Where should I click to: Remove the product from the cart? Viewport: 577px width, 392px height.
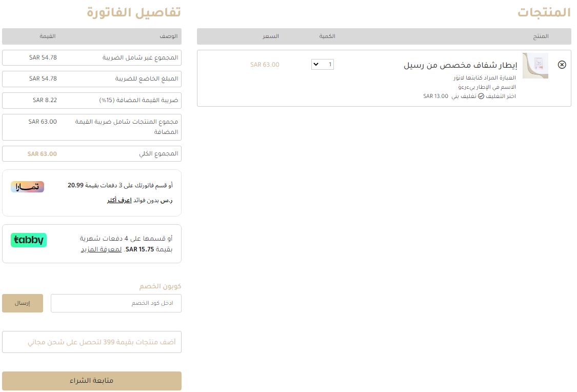(562, 65)
